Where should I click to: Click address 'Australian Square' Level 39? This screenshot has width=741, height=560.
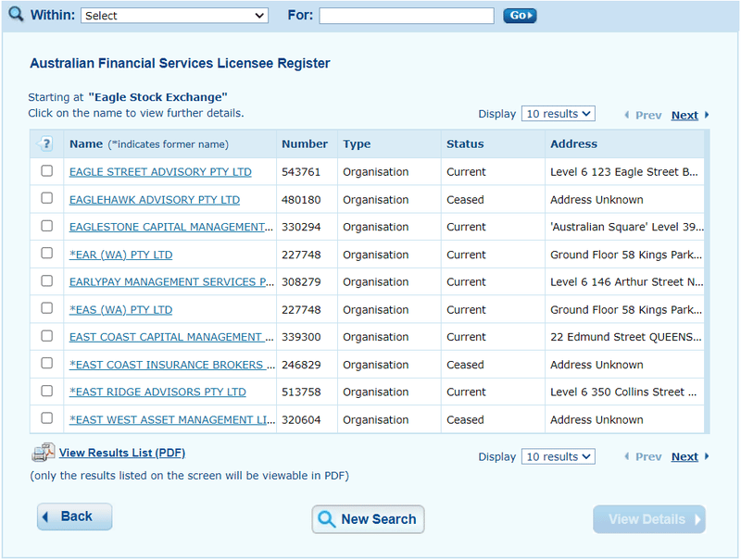(x=627, y=227)
